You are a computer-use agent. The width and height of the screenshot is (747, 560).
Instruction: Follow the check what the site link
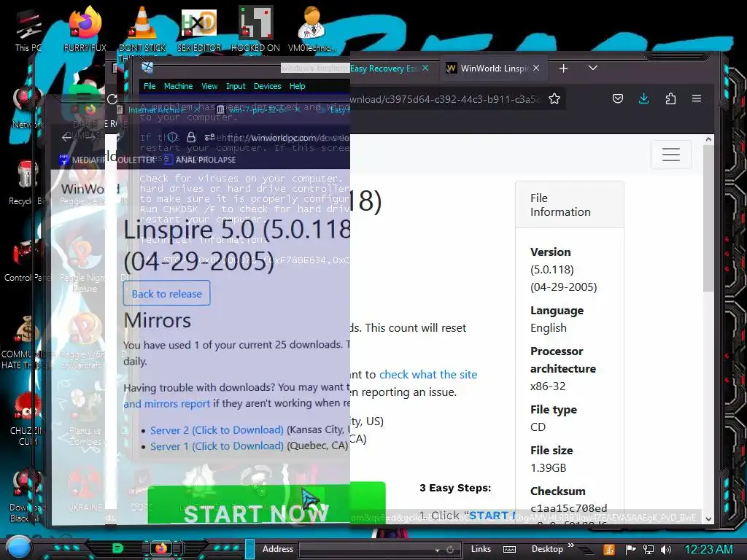click(x=427, y=374)
